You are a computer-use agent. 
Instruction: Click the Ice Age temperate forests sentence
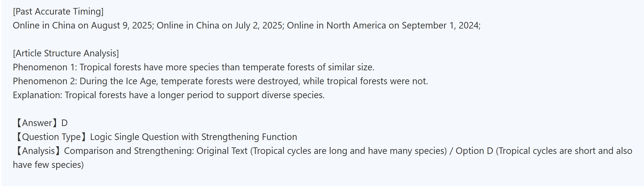253,81
